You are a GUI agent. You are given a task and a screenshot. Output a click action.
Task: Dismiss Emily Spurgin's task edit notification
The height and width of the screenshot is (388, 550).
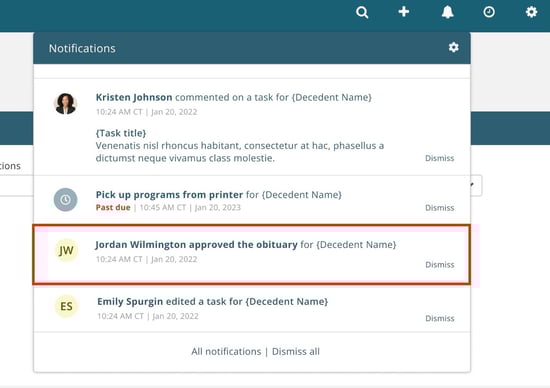(x=440, y=318)
